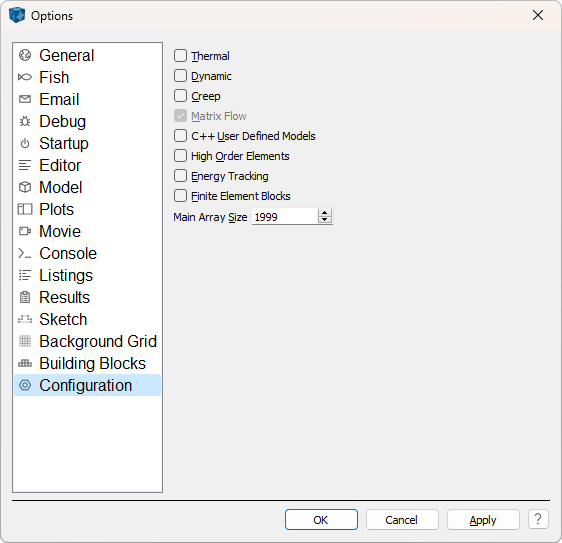This screenshot has height=543, width=562.
Task: Confirm with the OK button
Action: (321, 520)
